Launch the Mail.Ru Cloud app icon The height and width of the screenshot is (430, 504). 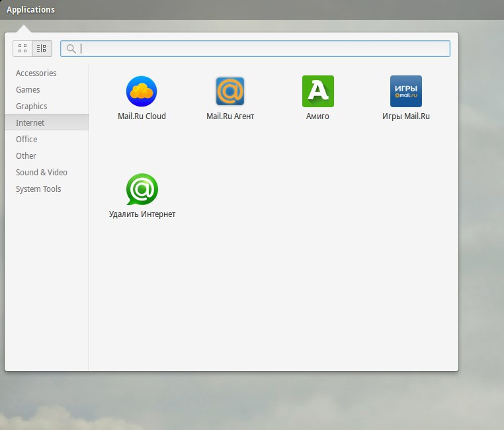pos(142,91)
